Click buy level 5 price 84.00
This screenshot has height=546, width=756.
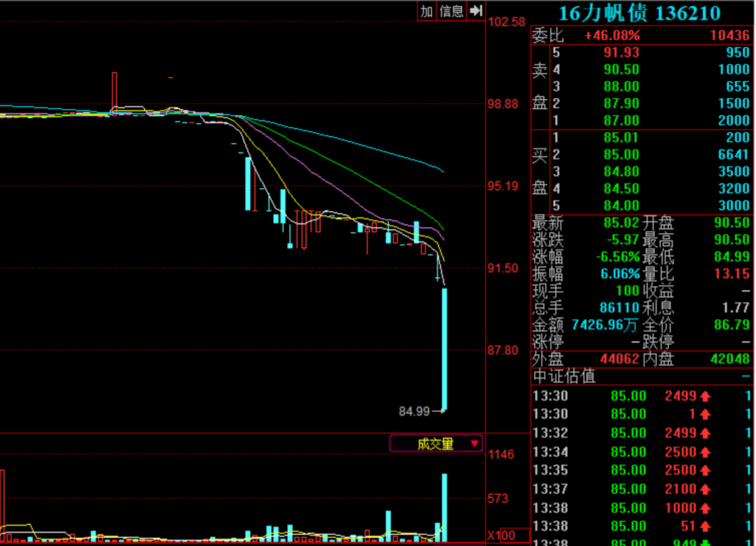622,206
